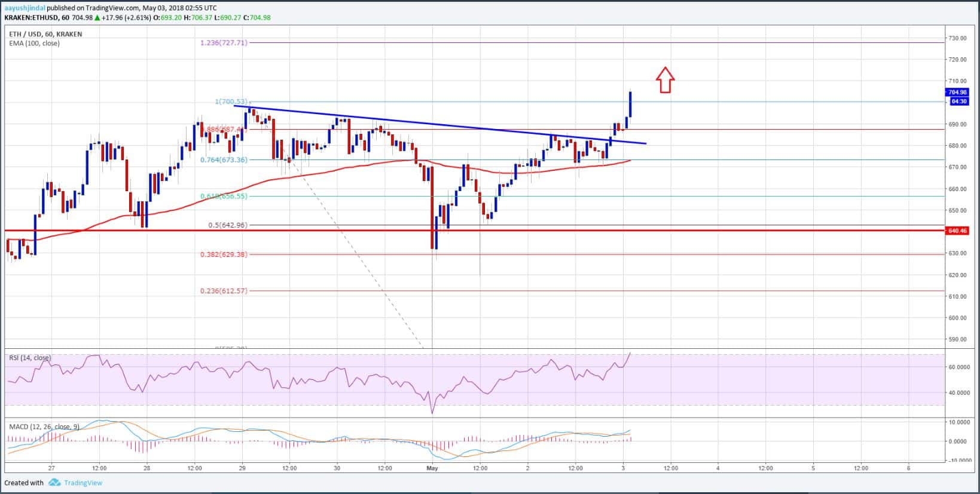
Task: Click the May label on time axis
Action: pyautogui.click(x=432, y=468)
